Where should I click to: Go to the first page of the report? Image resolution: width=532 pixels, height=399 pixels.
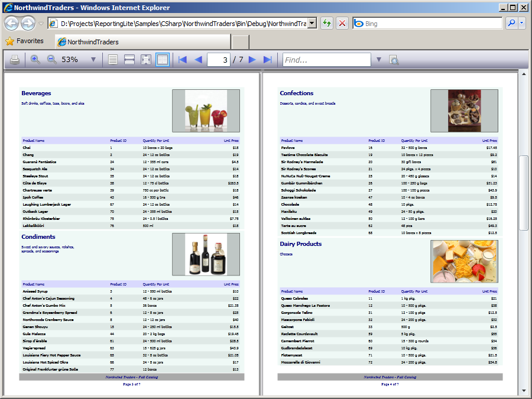[x=183, y=60]
